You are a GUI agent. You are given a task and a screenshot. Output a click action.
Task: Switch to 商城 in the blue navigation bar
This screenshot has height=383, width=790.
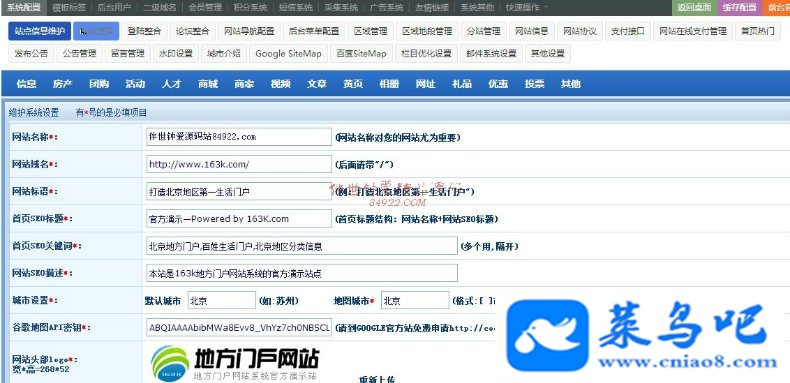coord(208,84)
